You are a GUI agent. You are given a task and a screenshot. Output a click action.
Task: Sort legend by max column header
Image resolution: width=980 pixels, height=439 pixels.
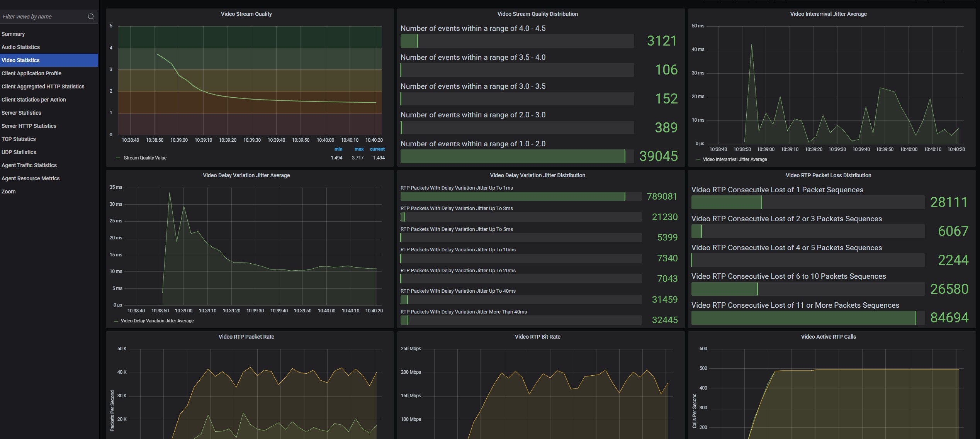(x=359, y=149)
